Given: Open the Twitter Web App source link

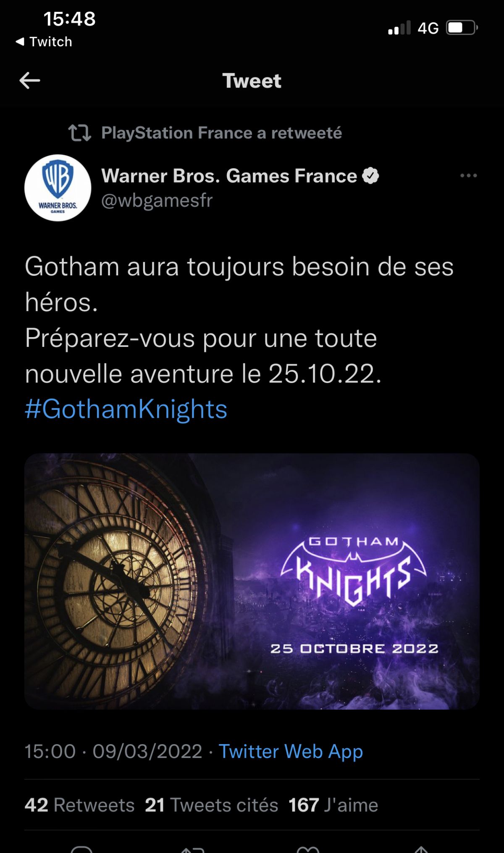Looking at the screenshot, I should pos(291,752).
